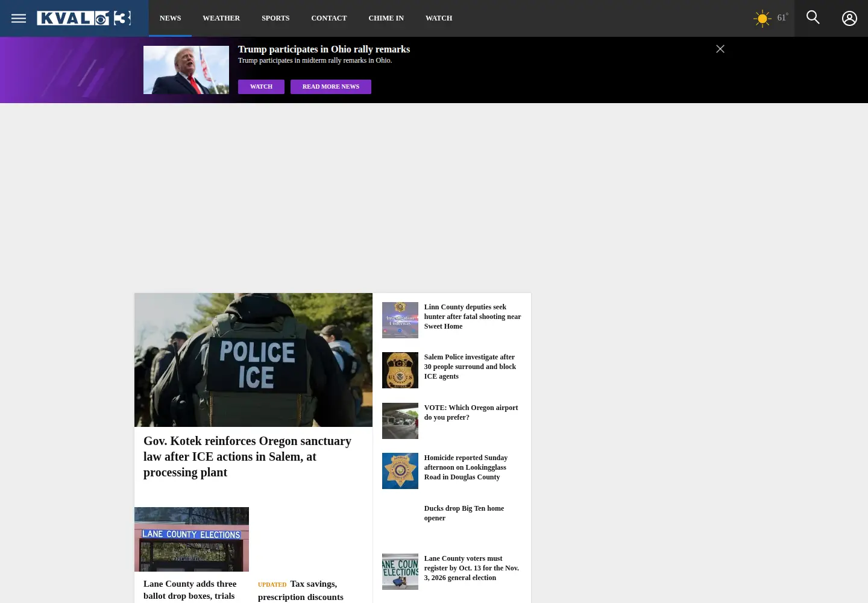Viewport: 868px width, 603px height.
Task: Click the sheriff badge homicide thumbnail
Action: click(x=400, y=471)
